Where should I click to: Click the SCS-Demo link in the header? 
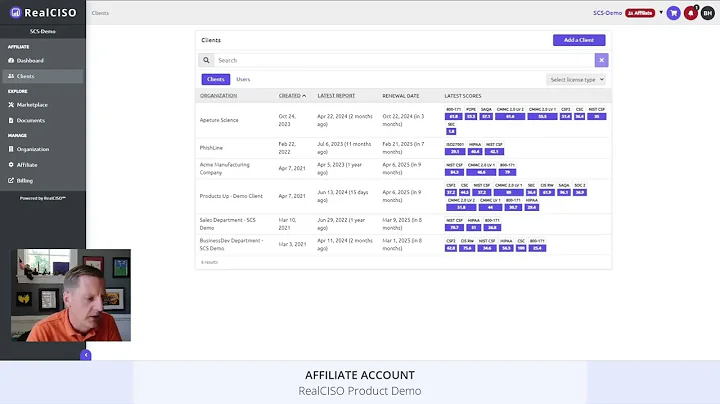click(607, 13)
